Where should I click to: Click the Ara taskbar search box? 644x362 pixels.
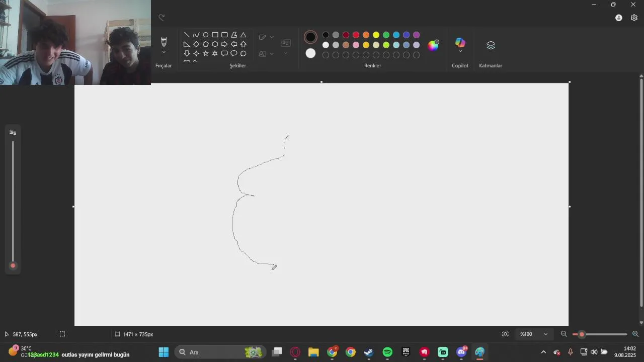[x=220, y=352]
